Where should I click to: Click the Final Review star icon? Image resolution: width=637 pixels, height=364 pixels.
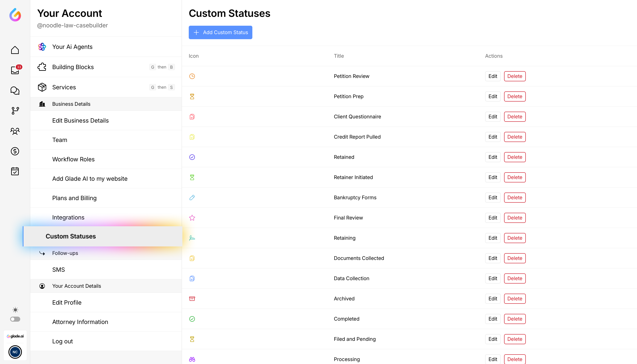click(192, 218)
